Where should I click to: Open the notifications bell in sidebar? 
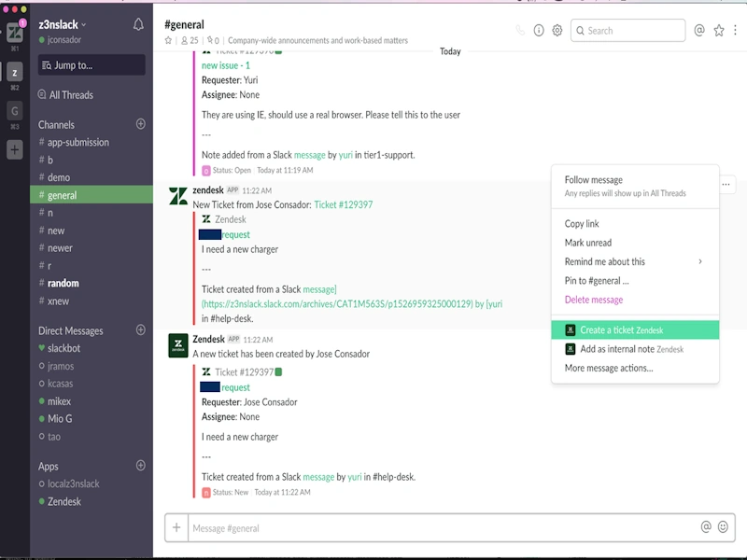click(138, 24)
